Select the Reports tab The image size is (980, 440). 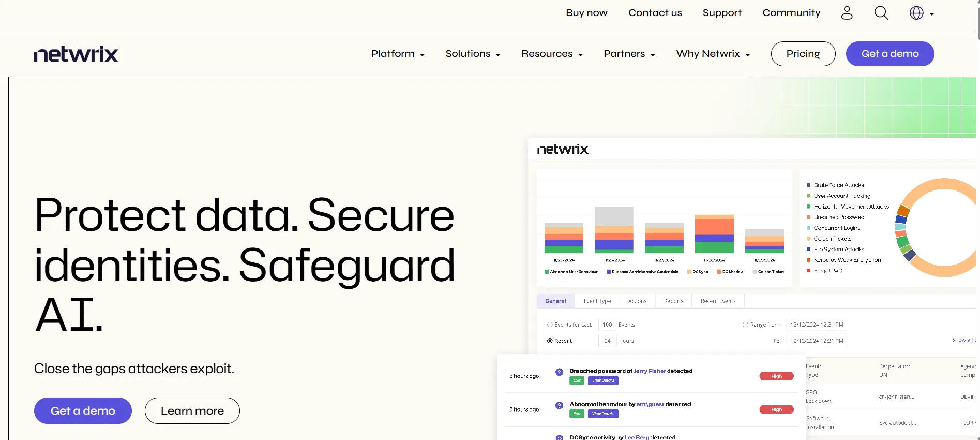[x=673, y=301]
